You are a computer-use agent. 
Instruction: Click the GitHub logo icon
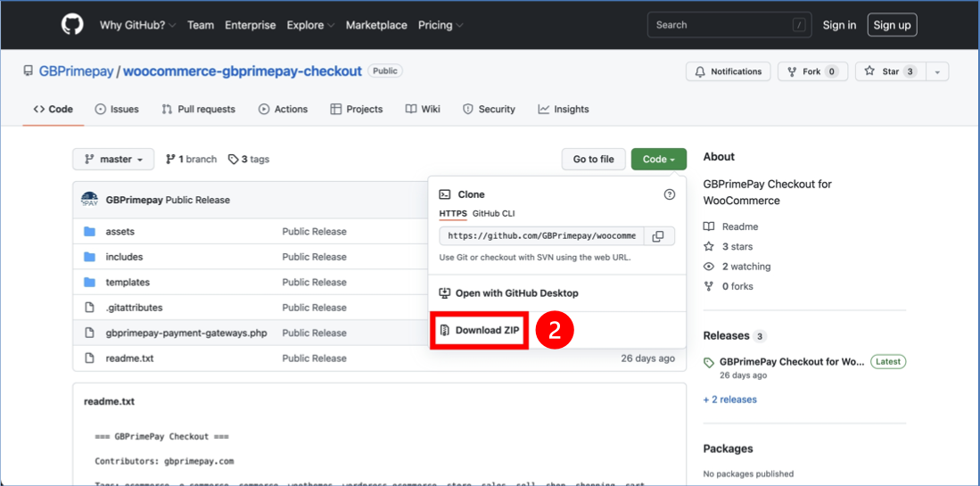coord(72,25)
